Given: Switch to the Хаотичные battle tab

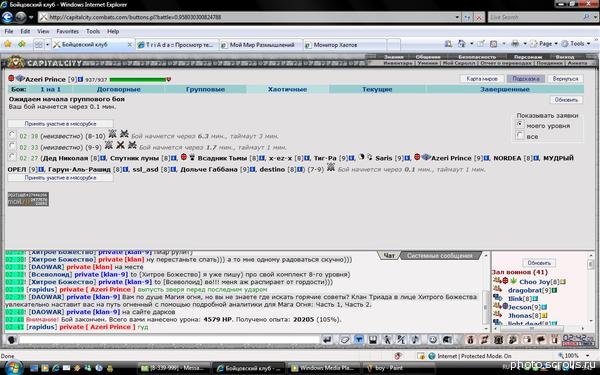Looking at the screenshot, I should click(287, 90).
